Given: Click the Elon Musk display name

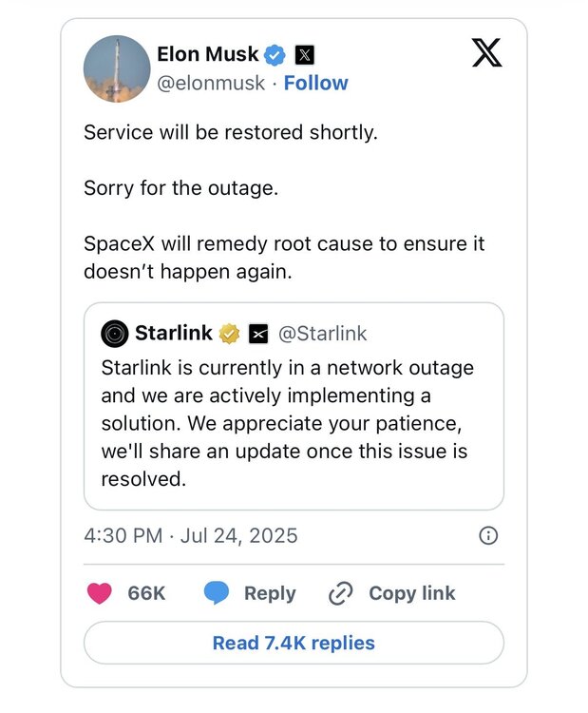Looking at the screenshot, I should 207,55.
